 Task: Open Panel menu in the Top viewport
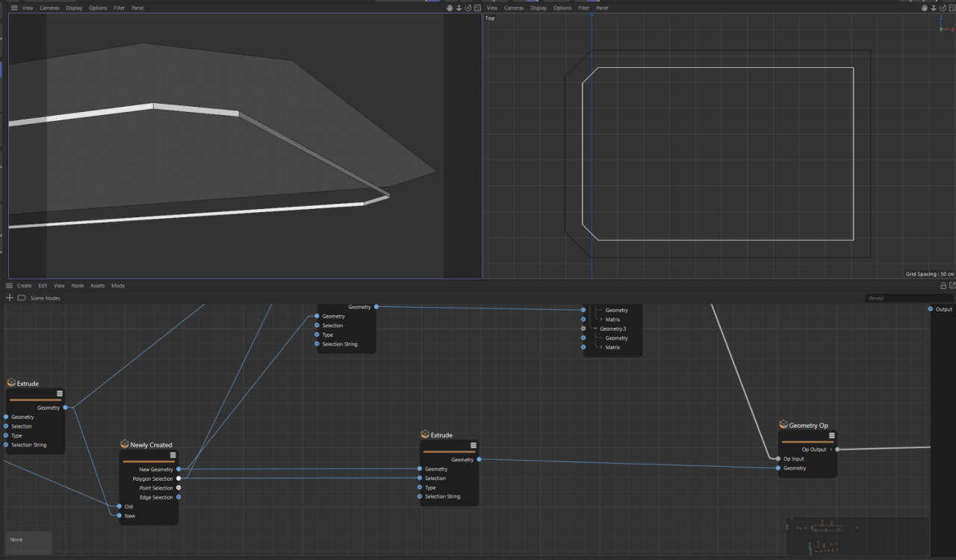point(602,7)
